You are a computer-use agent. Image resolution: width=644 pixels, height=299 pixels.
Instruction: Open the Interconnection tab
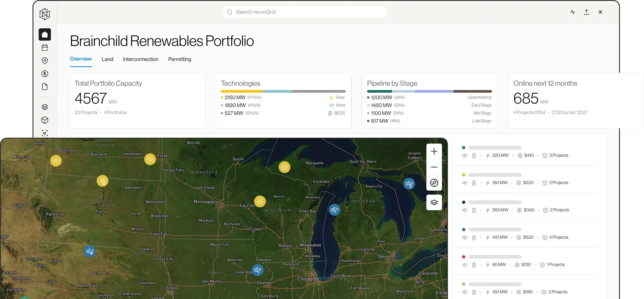pos(141,59)
